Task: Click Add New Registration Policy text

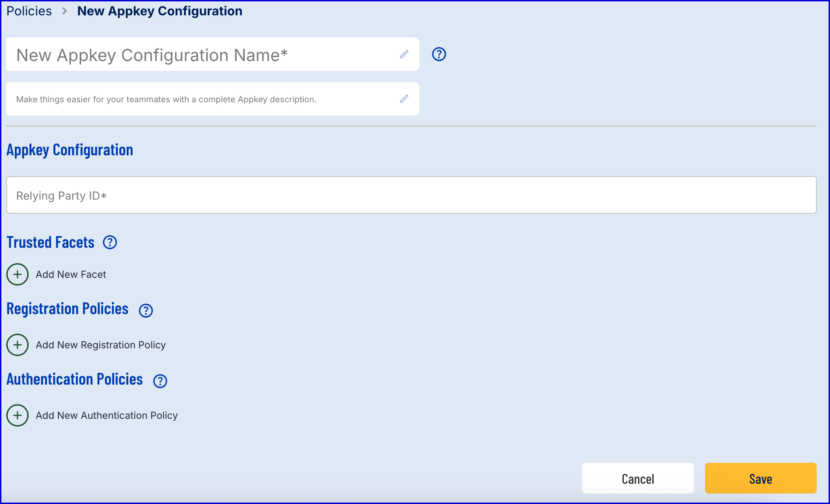Action: [101, 345]
